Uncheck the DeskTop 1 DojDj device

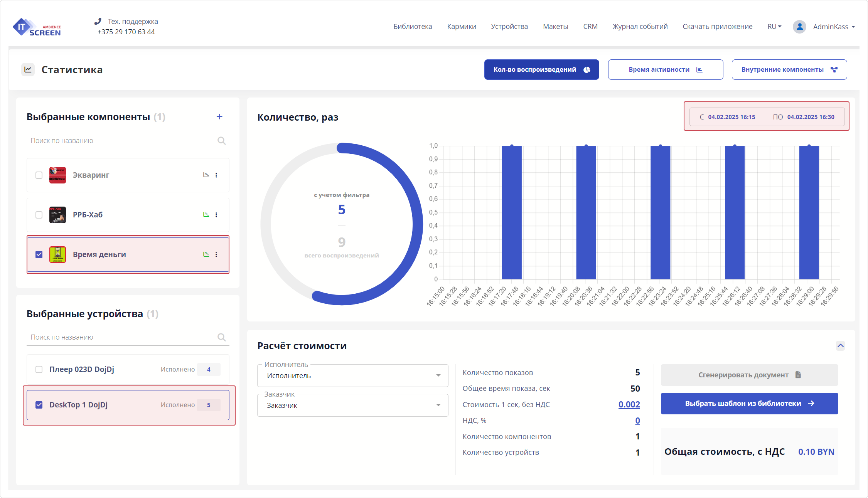39,405
